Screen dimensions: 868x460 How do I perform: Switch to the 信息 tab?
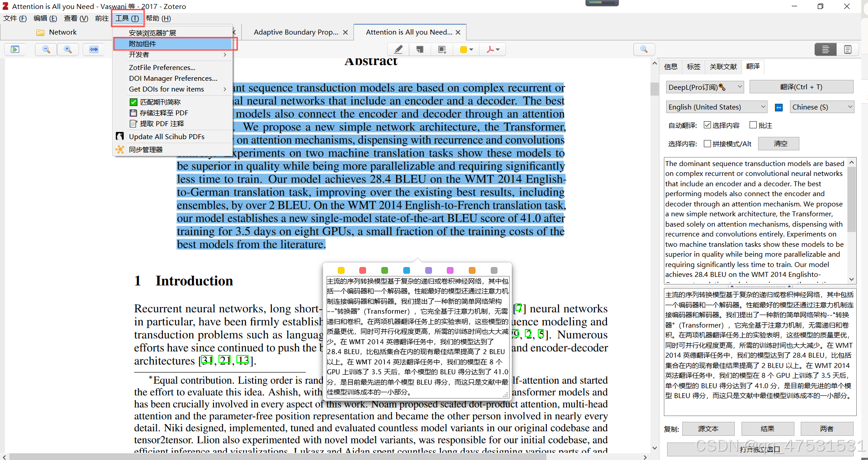(x=671, y=67)
